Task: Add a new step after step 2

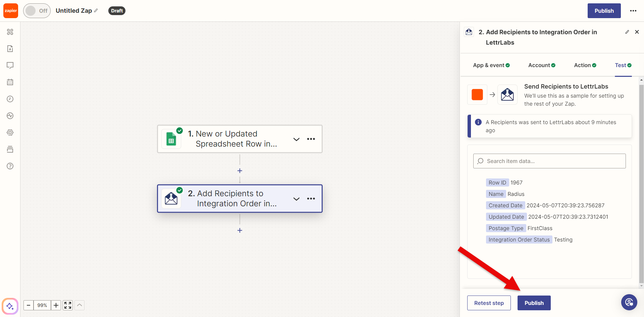Action: pos(240,230)
